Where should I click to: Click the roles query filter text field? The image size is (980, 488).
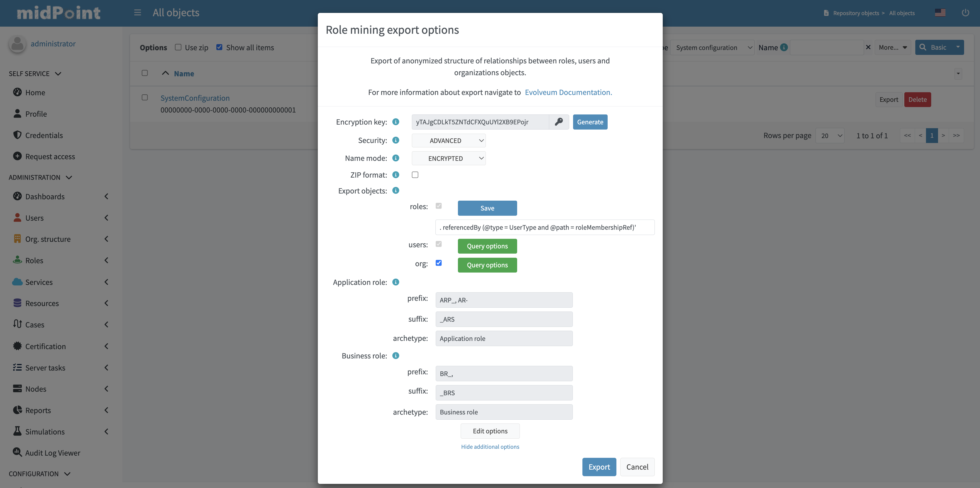(544, 227)
